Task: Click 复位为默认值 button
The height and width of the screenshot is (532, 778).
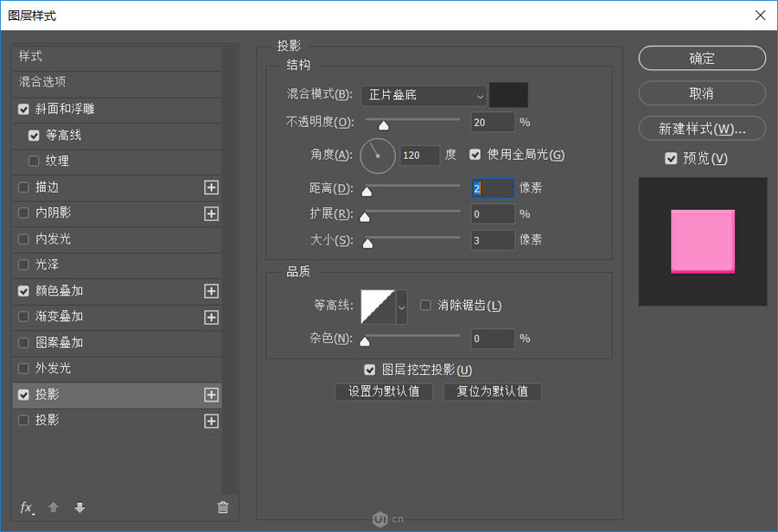Action: (x=492, y=391)
